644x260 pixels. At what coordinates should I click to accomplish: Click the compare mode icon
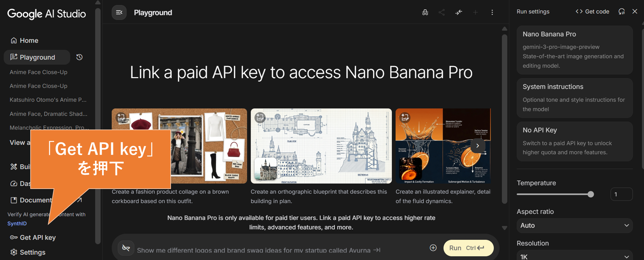pyautogui.click(x=459, y=13)
